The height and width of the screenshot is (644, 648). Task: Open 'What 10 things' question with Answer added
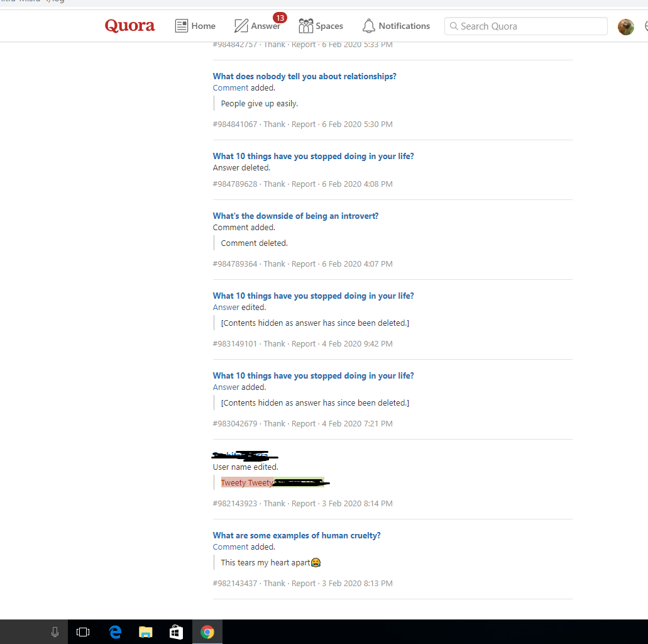(313, 375)
